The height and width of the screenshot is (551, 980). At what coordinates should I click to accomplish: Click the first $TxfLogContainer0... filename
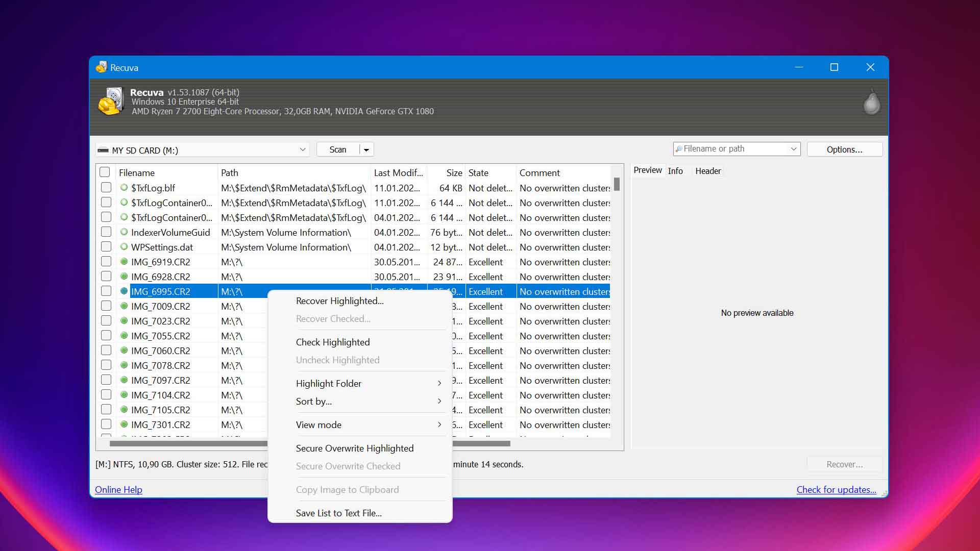171,203
